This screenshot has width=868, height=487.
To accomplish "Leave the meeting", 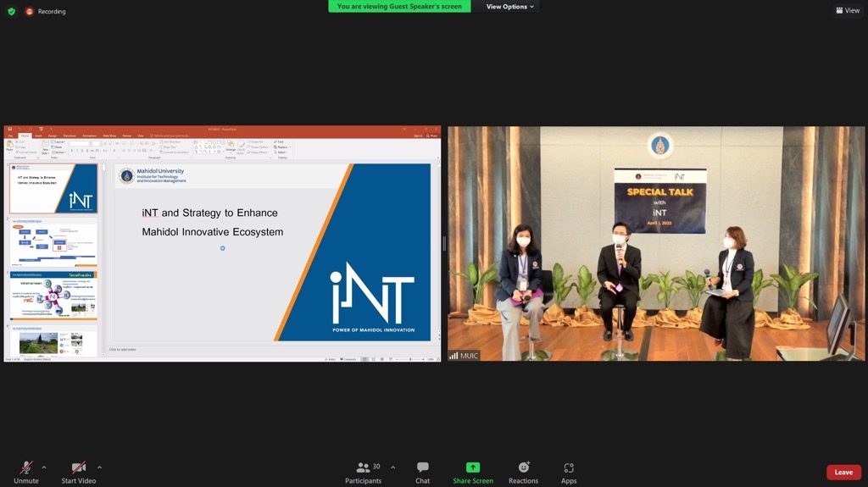I will coord(843,472).
